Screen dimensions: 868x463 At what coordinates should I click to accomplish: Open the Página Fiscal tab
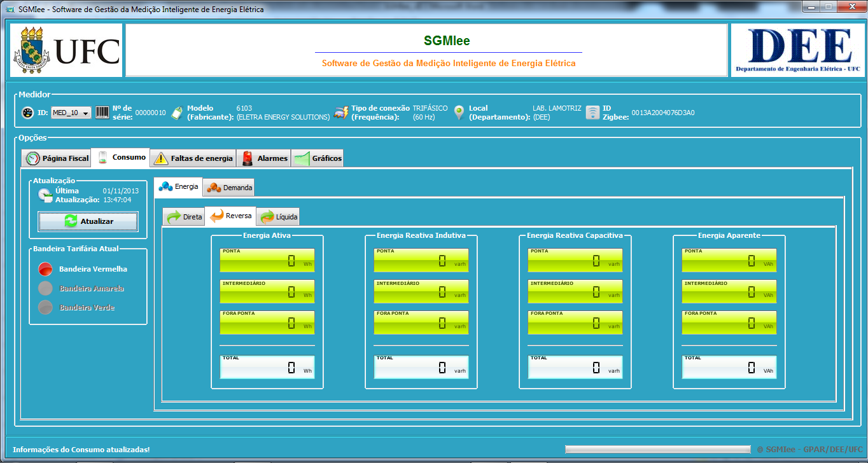point(57,158)
